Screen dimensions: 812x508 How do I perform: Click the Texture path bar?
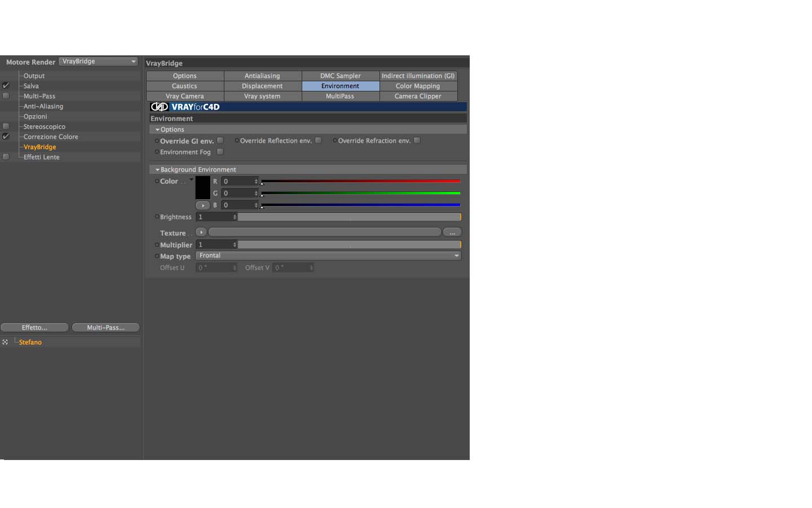point(325,232)
